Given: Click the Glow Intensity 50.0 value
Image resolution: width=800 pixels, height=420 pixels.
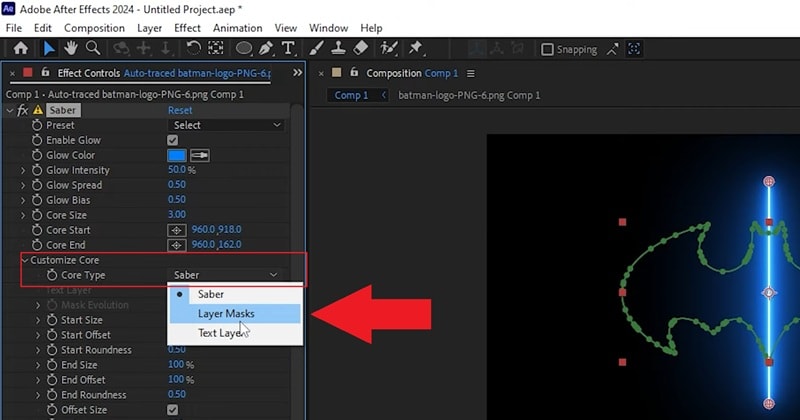Looking at the screenshot, I should [x=177, y=169].
